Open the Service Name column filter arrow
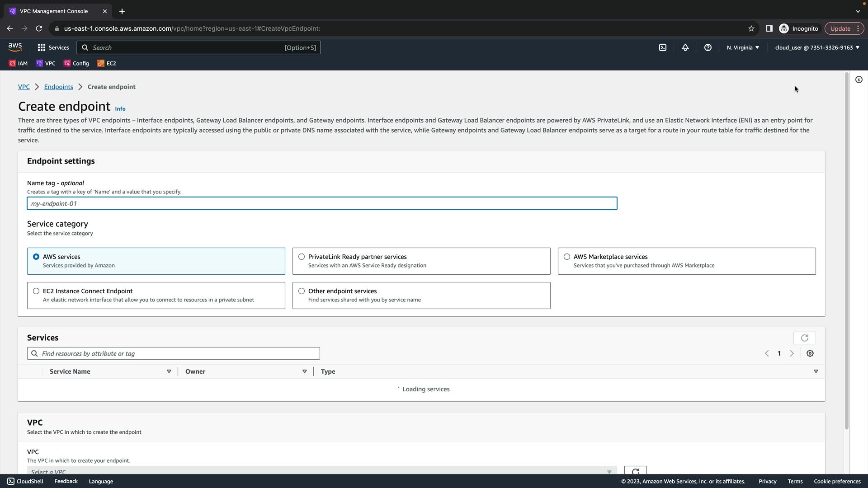This screenshot has width=868, height=488. [169, 371]
